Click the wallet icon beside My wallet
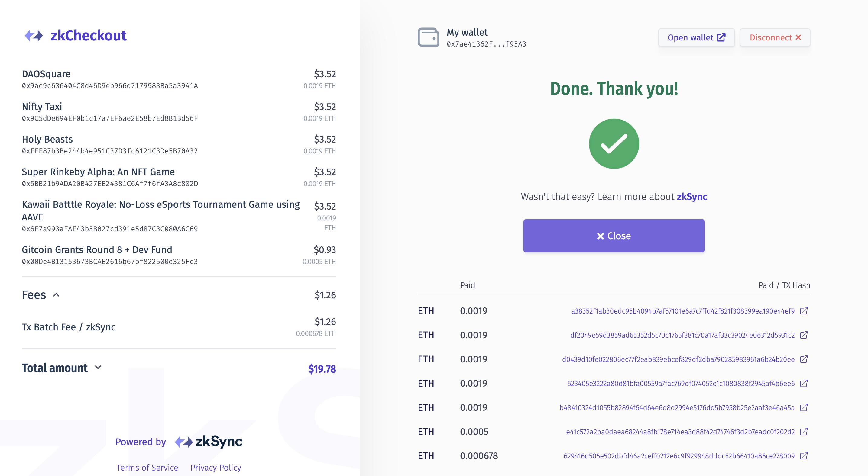 pos(428,37)
